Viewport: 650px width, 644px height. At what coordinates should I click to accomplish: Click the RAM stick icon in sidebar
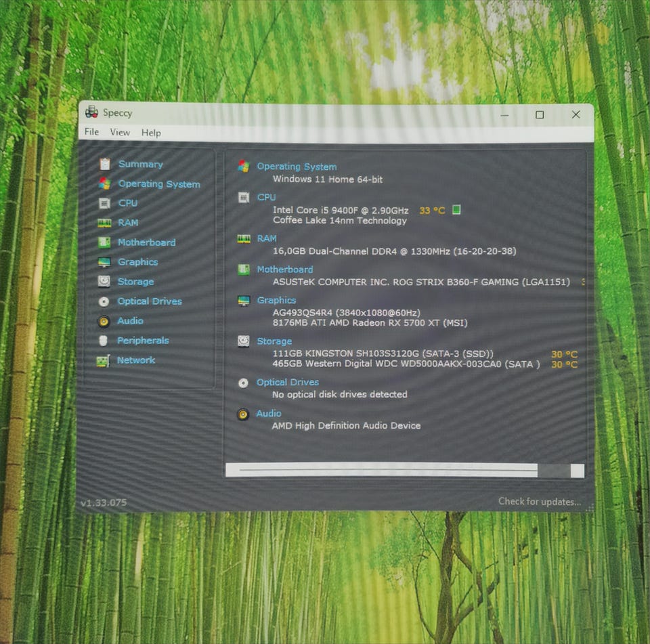click(104, 223)
